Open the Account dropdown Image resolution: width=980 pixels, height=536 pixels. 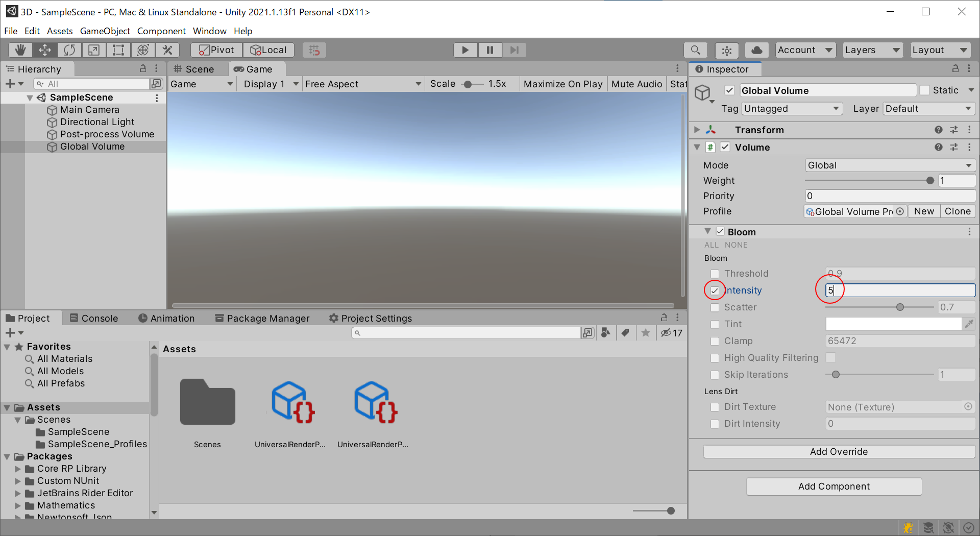805,50
